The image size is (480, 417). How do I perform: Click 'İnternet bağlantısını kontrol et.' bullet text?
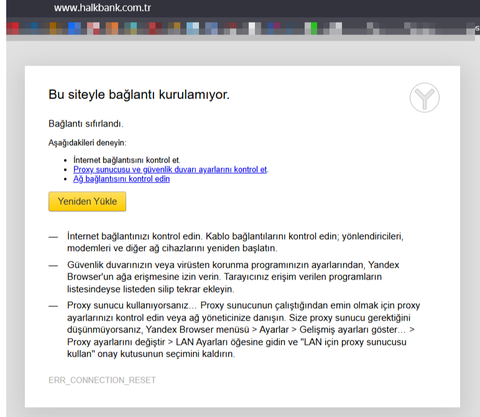[127, 160]
